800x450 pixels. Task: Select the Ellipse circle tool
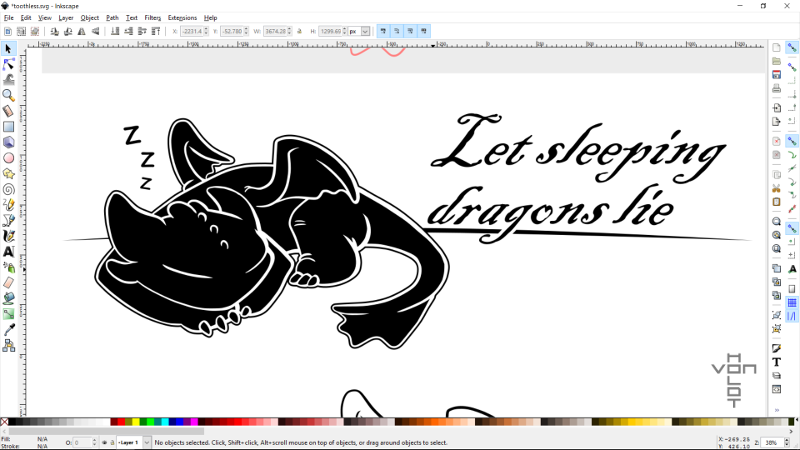pos(8,158)
